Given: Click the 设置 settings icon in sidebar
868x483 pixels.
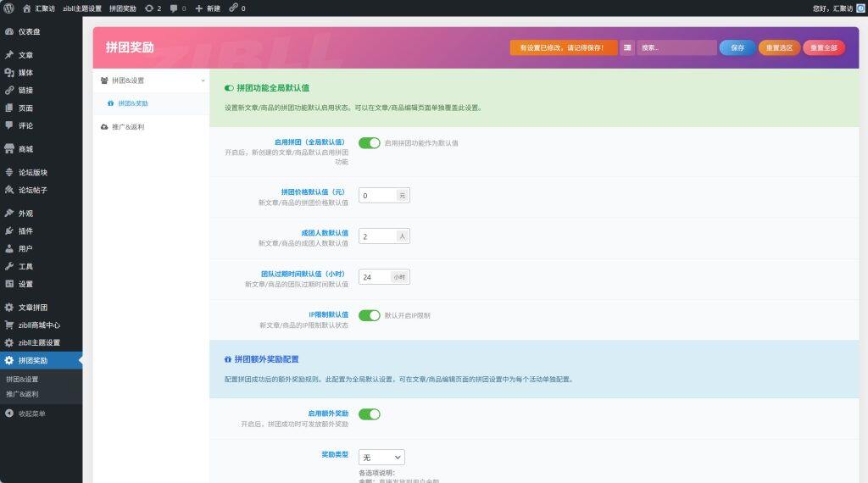Looking at the screenshot, I should tap(9, 284).
